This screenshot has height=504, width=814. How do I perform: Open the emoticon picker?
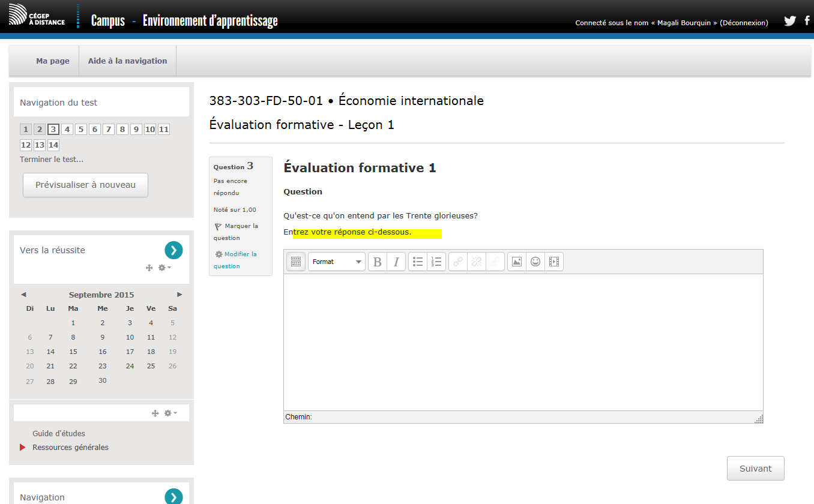[535, 262]
